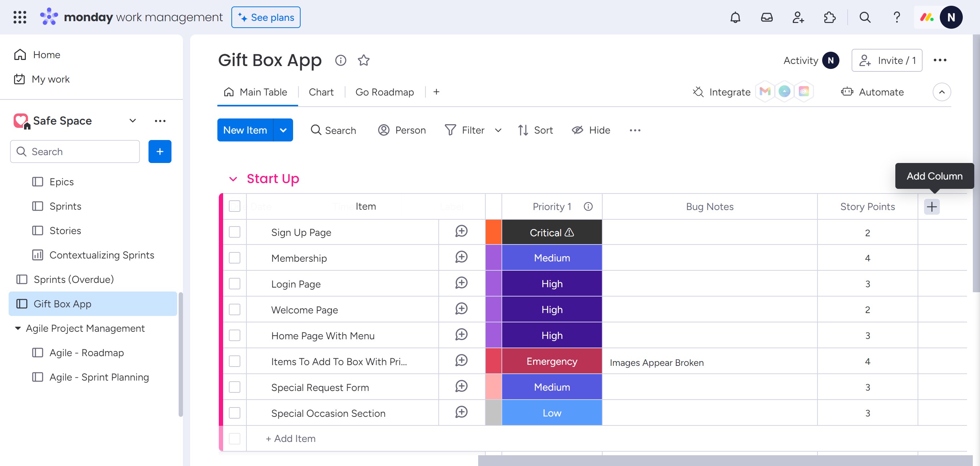Favorite the Gift Box App board with star
980x466 pixels.
(x=364, y=60)
